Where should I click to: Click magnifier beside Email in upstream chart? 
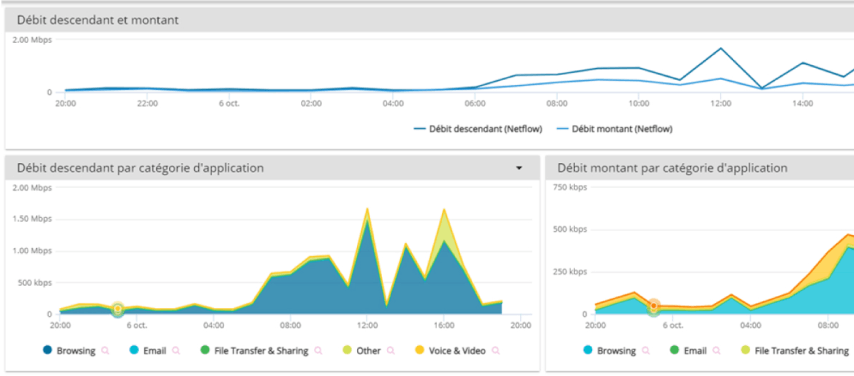point(717,351)
